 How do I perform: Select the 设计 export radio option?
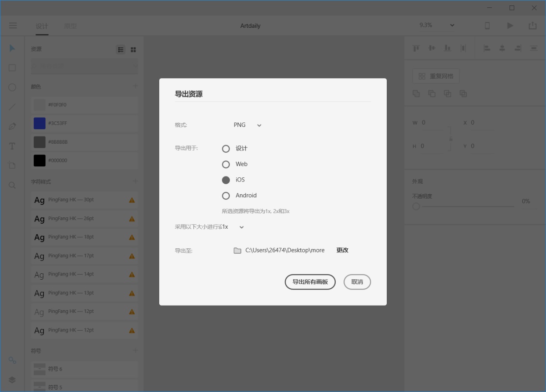coord(226,149)
